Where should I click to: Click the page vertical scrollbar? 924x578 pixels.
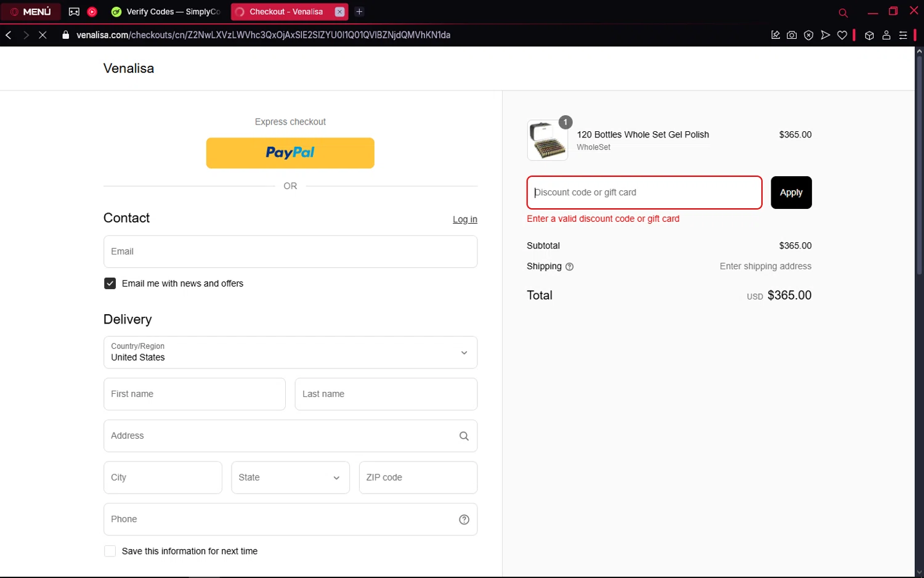pyautogui.click(x=919, y=166)
